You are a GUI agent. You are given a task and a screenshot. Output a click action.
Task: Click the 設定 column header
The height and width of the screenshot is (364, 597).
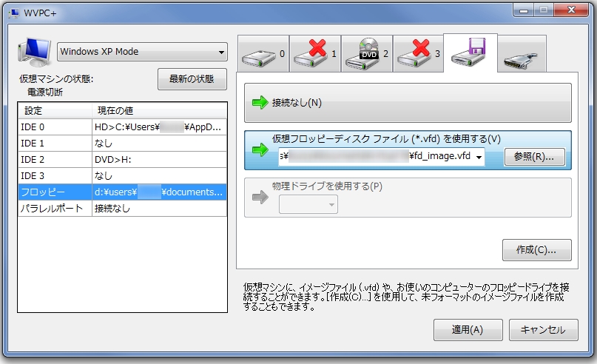[x=55, y=110]
